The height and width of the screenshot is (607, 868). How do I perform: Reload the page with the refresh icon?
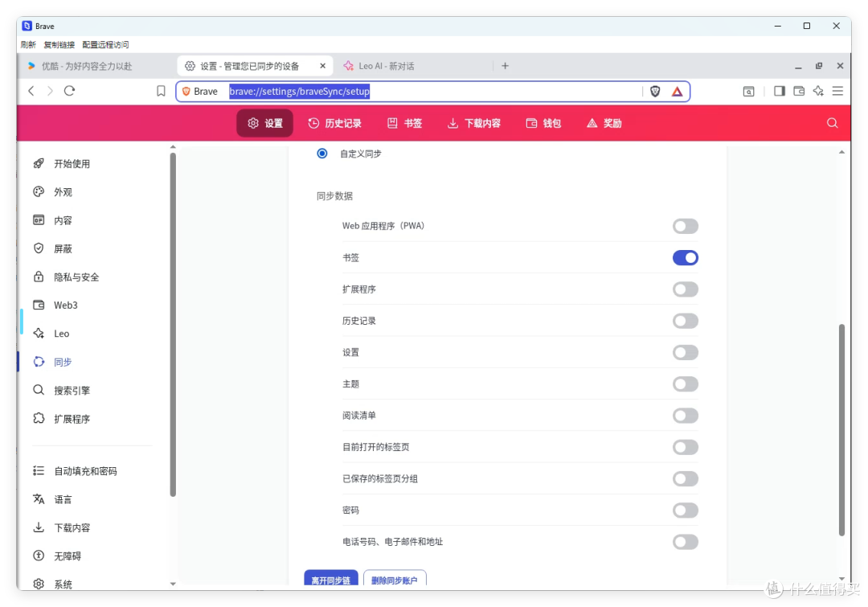tap(69, 91)
